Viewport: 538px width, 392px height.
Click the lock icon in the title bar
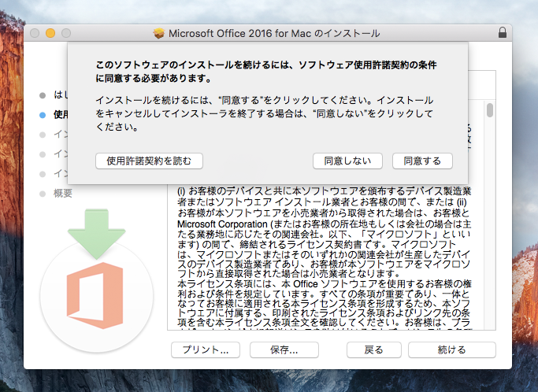(503, 32)
